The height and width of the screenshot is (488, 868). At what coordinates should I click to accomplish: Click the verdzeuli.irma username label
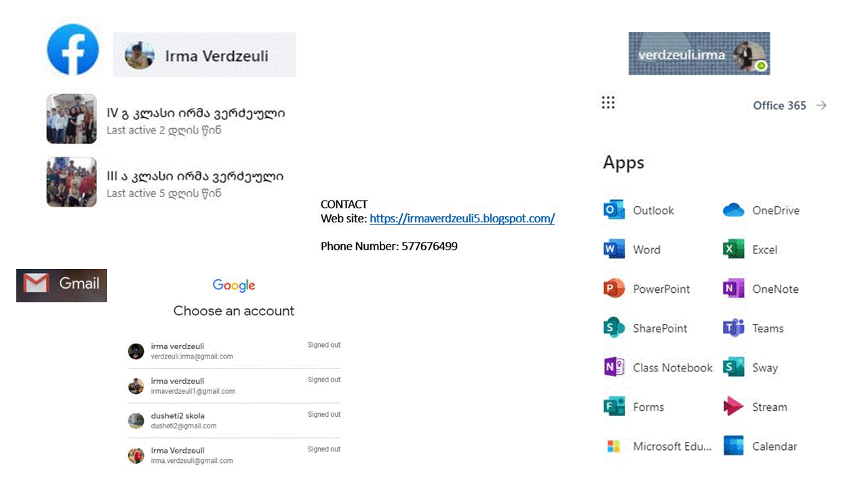point(682,55)
